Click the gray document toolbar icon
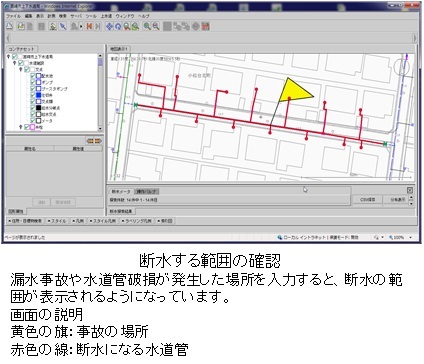Screen dimensions: 424x364 tap(30, 26)
